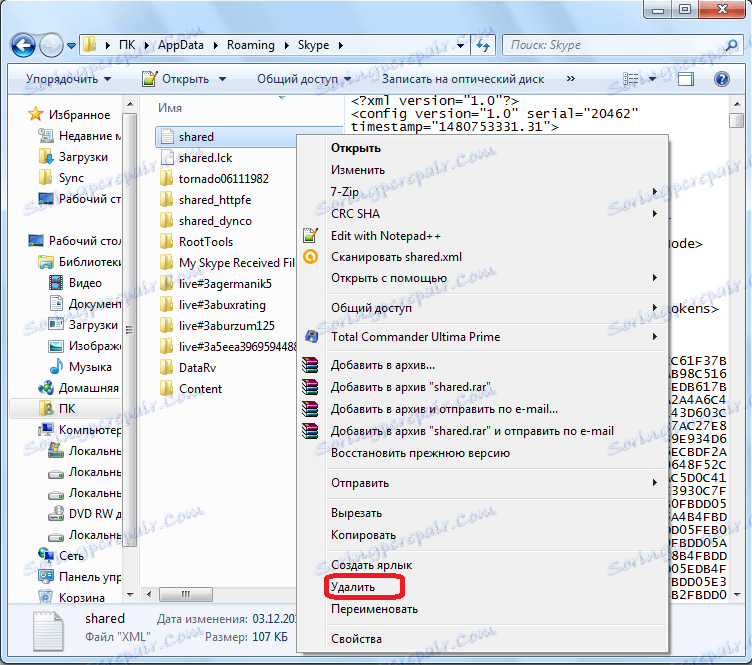
Task: Click the Имя column header
Action: (x=170, y=108)
